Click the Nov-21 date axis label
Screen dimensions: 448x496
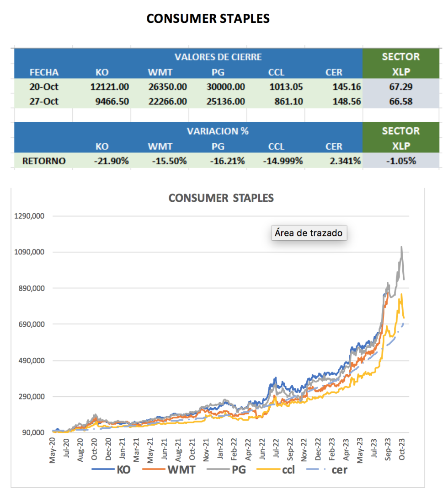point(206,450)
